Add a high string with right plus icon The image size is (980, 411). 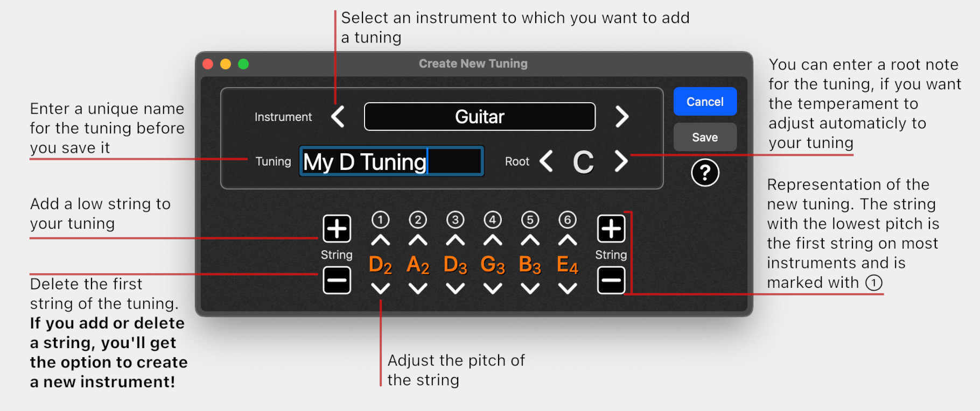pyautogui.click(x=611, y=229)
